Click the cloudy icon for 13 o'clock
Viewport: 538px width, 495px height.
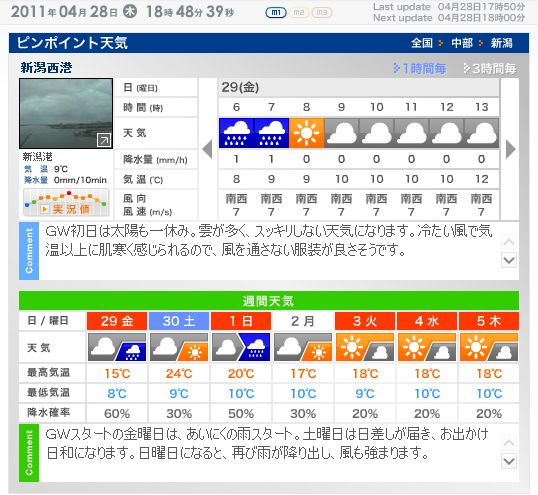pos(481,133)
